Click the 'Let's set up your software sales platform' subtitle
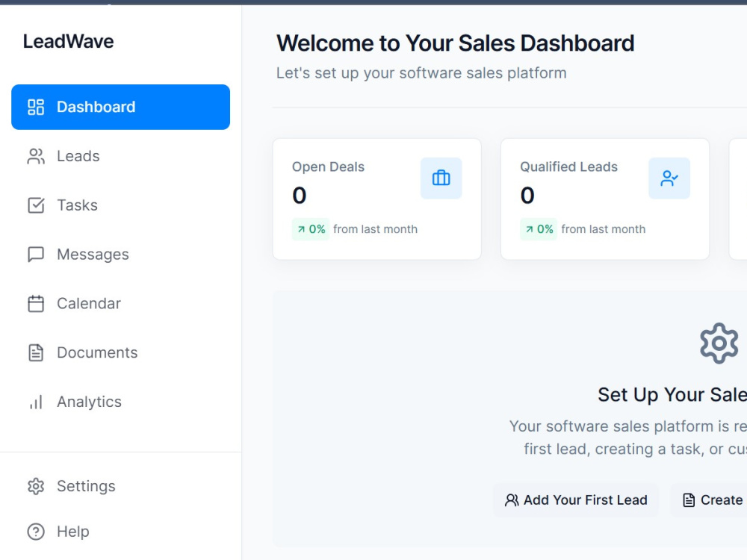The height and width of the screenshot is (560, 747). coord(421,73)
